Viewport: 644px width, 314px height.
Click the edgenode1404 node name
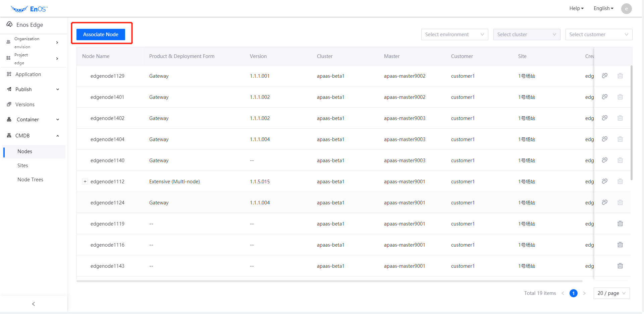(x=107, y=139)
